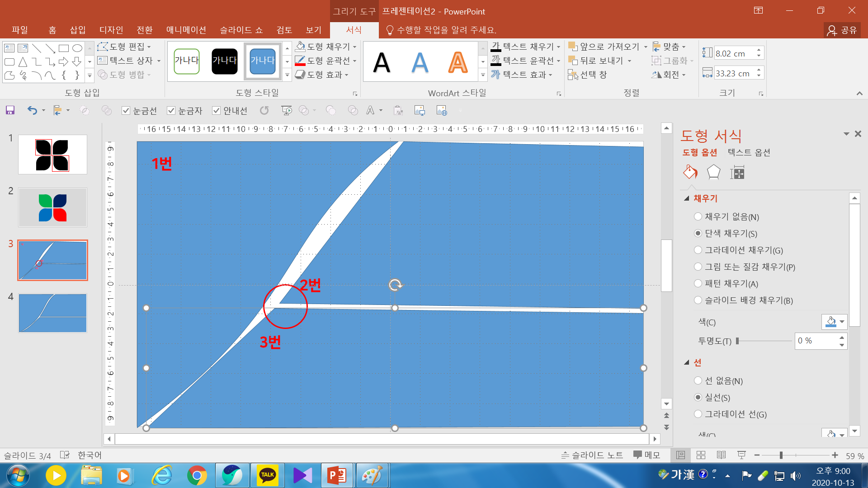
Task: Select the oval shape in shape gallery
Action: (77, 48)
